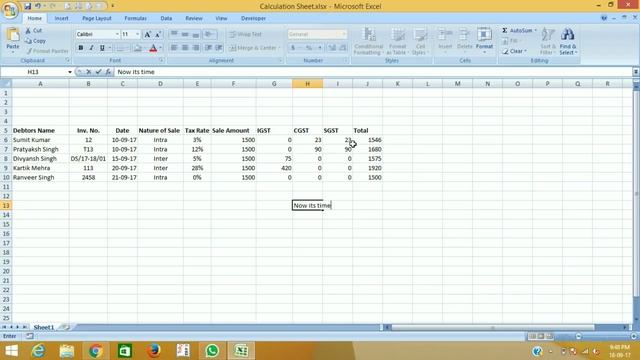Open the Insert Function dialog

[x=108, y=72]
